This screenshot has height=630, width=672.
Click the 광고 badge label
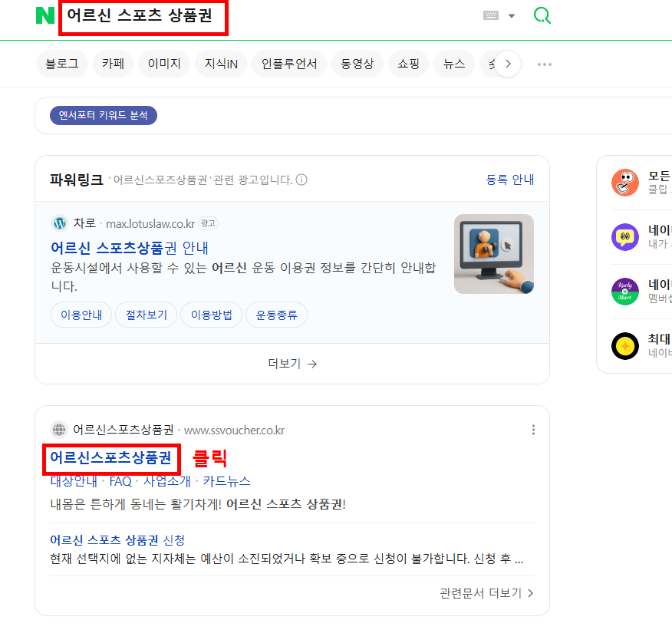coord(209,223)
